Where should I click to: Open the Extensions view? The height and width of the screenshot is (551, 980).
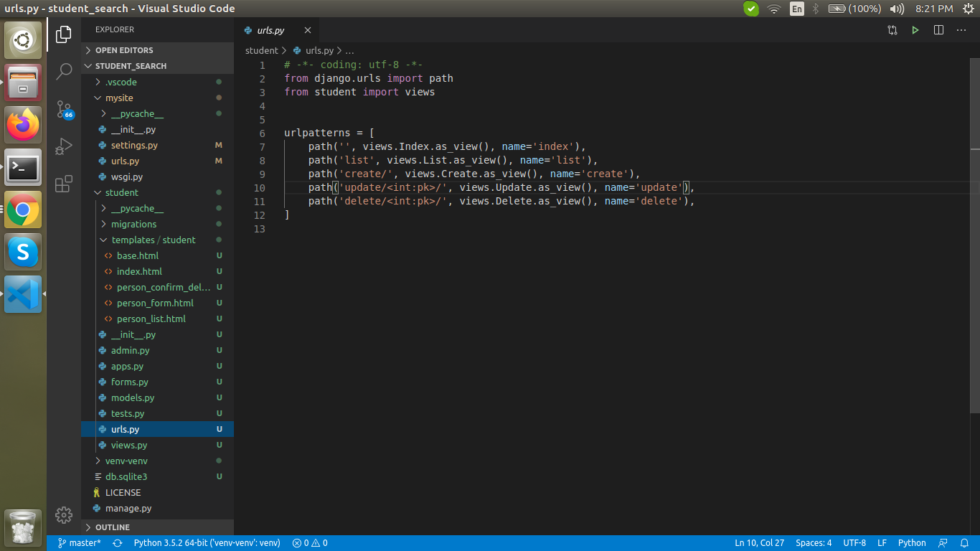click(64, 184)
